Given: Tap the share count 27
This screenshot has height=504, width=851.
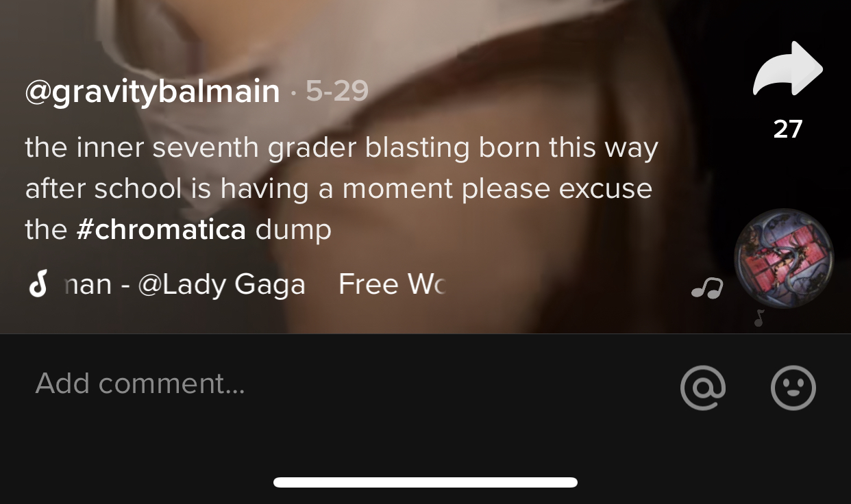Looking at the screenshot, I should [788, 129].
